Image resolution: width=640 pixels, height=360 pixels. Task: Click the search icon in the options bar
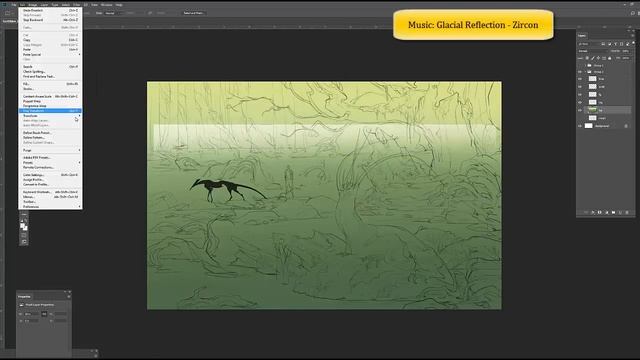tap(632, 13)
